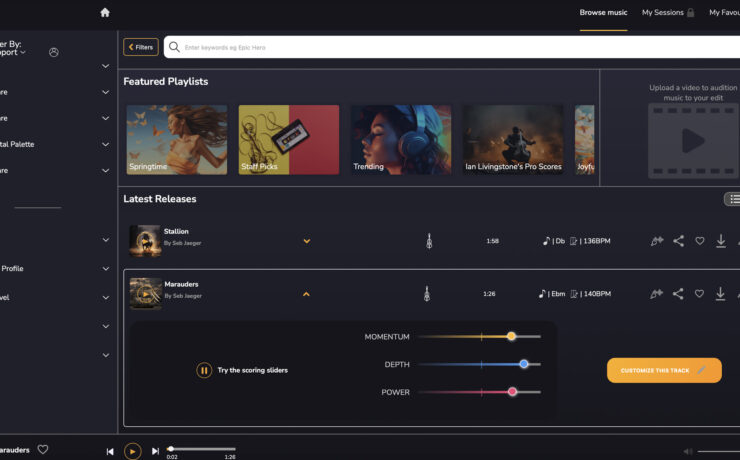Adjust the Power slider
Image resolution: width=740 pixels, height=460 pixels.
[512, 392]
